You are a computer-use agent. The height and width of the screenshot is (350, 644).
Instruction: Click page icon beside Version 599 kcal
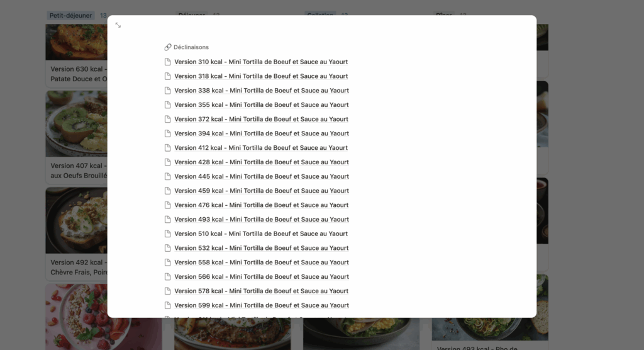[x=167, y=305]
